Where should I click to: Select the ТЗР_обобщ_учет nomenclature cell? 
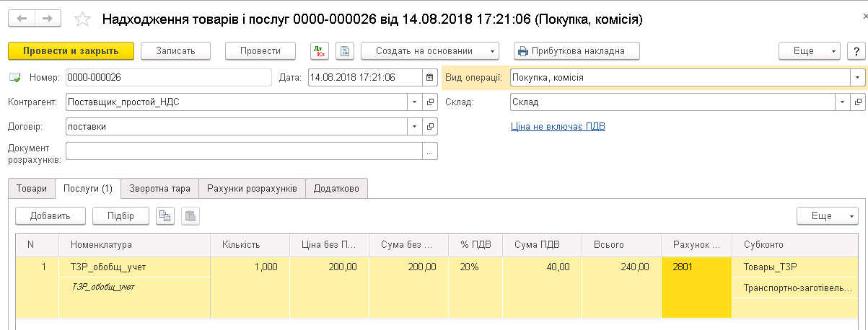point(135,267)
